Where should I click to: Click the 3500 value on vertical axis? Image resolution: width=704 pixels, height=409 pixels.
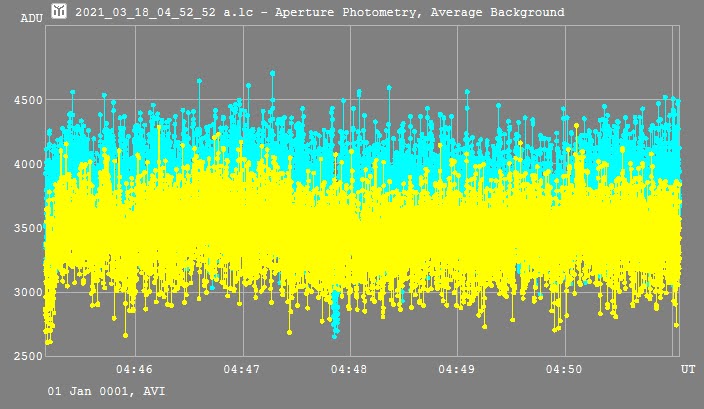(28, 228)
